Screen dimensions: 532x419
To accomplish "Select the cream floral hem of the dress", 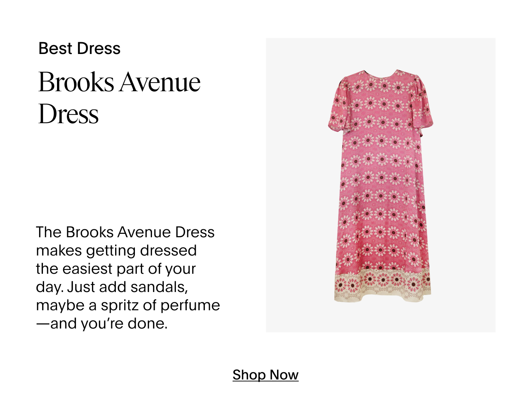I will (x=382, y=285).
